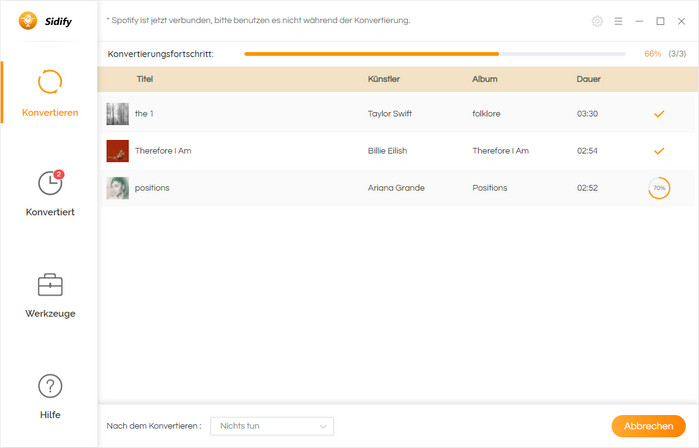Click the checkmark for Billie Eilish track
The image size is (699, 448).
[659, 151]
